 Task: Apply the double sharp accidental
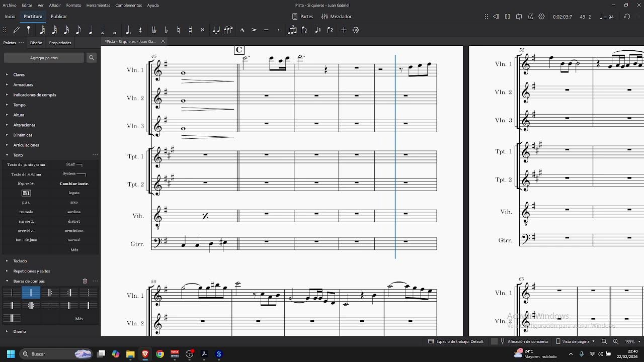pyautogui.click(x=203, y=30)
